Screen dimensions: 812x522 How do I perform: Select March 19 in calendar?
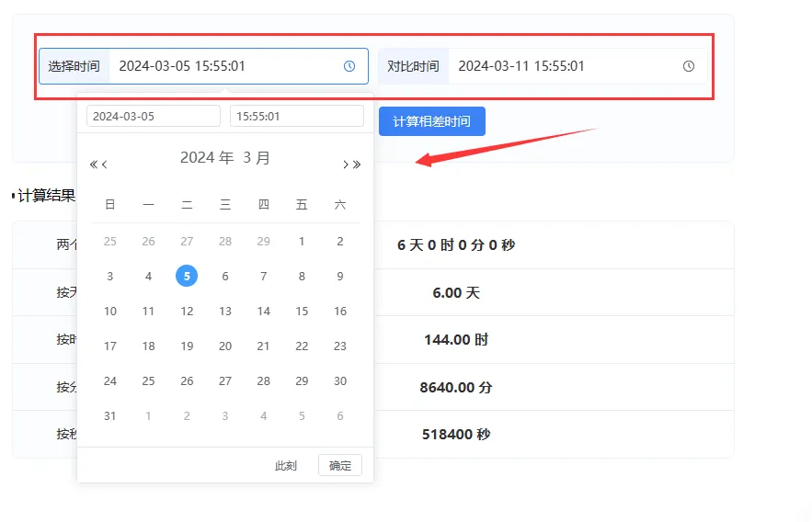187,346
